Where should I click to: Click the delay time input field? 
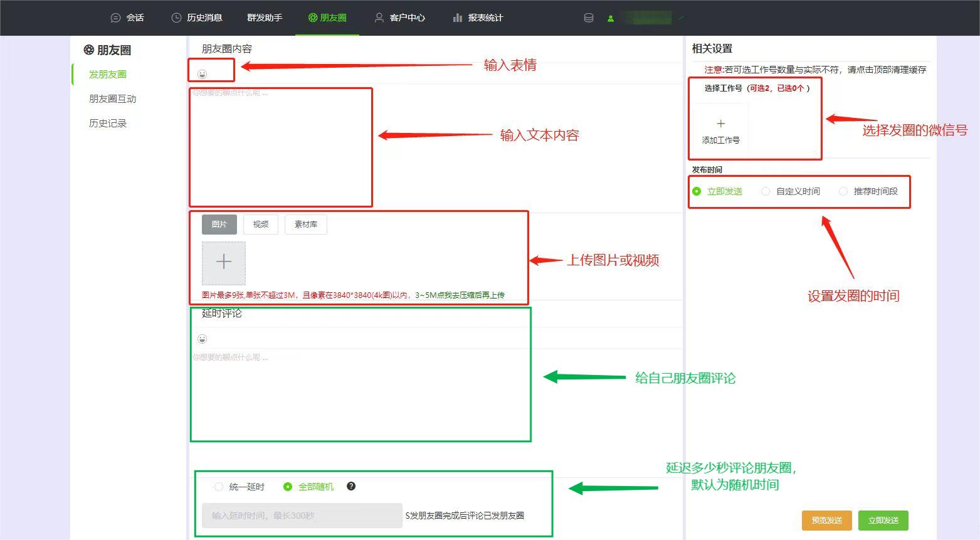click(301, 515)
